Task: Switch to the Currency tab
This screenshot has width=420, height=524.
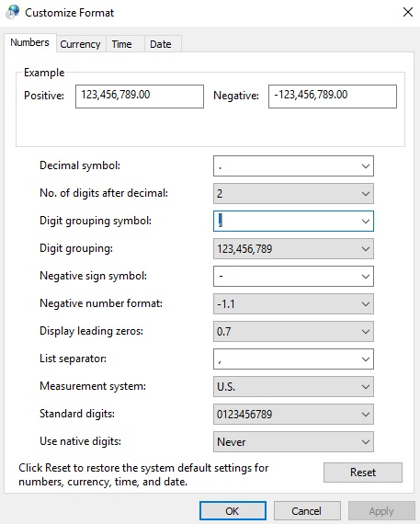Action: [x=80, y=44]
